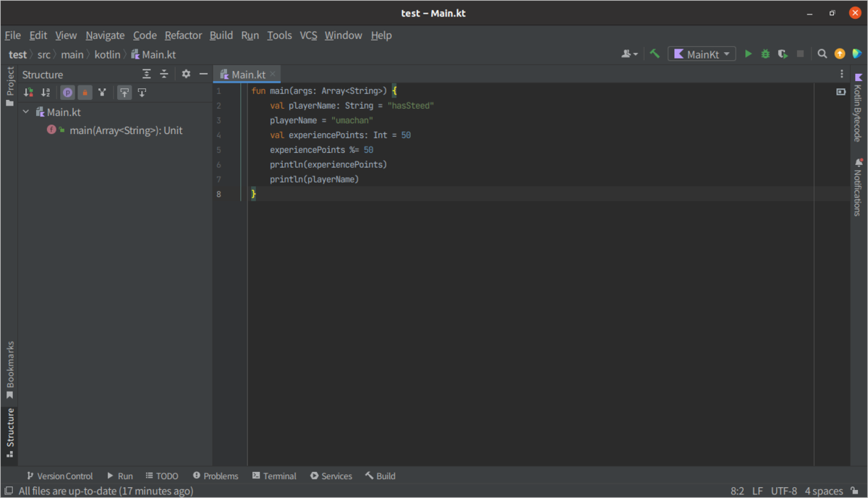
Task: Click the "umachan" string in editor
Action: [352, 120]
